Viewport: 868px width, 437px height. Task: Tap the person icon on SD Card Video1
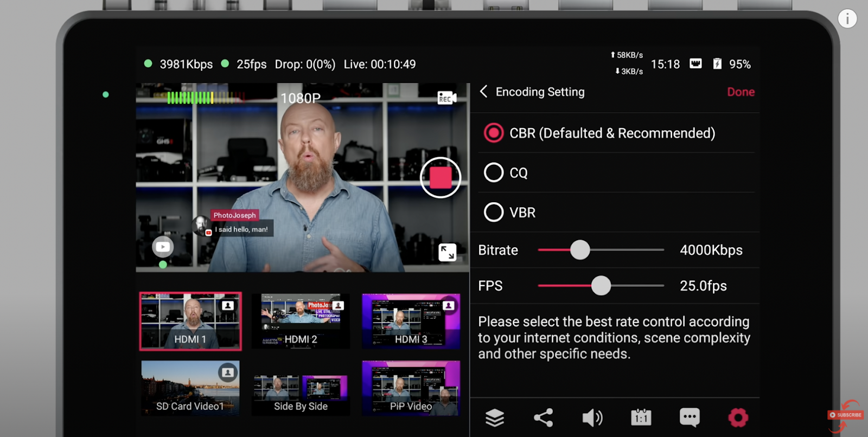click(228, 372)
